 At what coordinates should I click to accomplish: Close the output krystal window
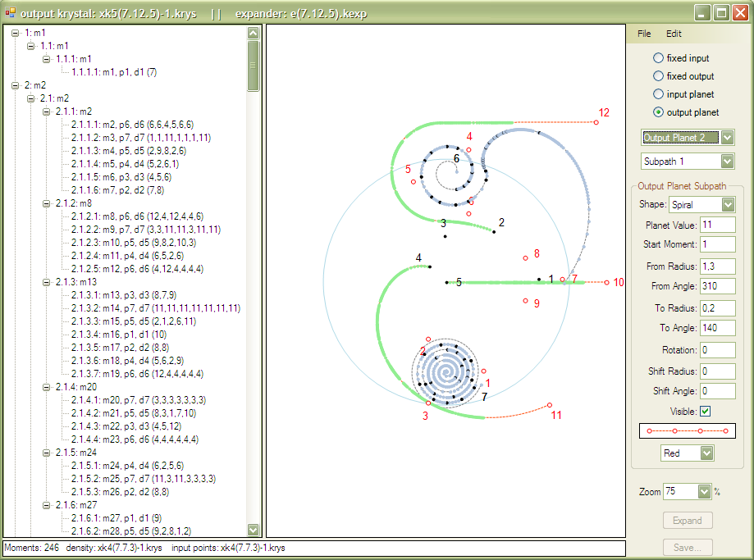coord(740,12)
